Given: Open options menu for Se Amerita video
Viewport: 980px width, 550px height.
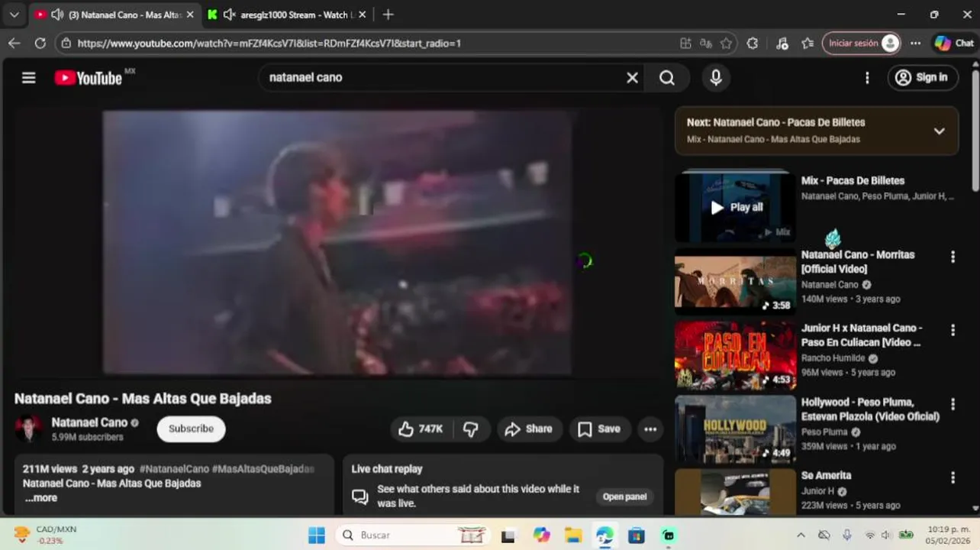Looking at the screenshot, I should [x=953, y=477].
